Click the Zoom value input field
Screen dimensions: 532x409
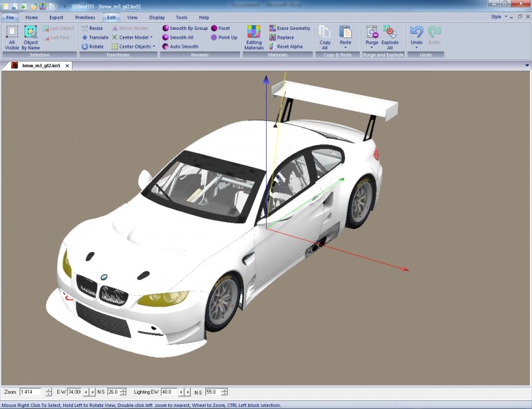tap(31, 392)
